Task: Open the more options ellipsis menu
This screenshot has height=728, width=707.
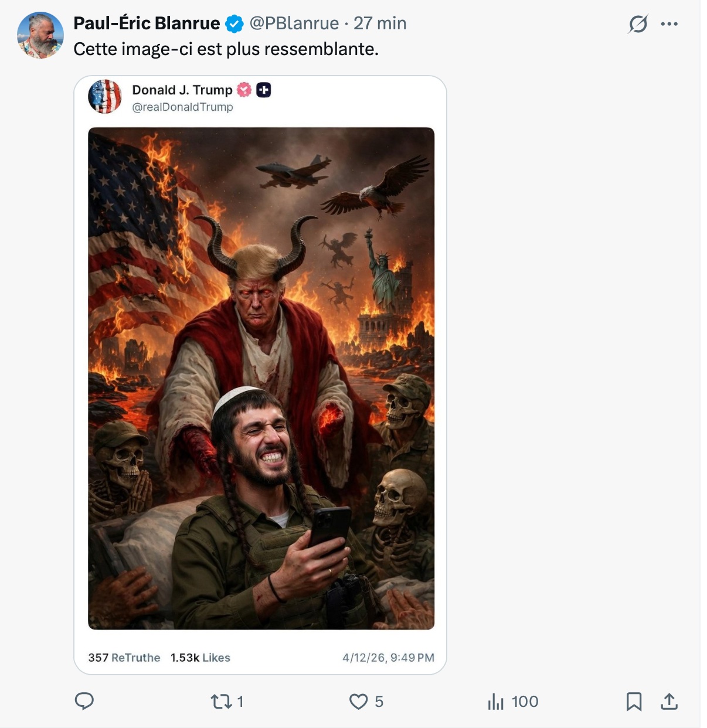Action: [x=669, y=24]
